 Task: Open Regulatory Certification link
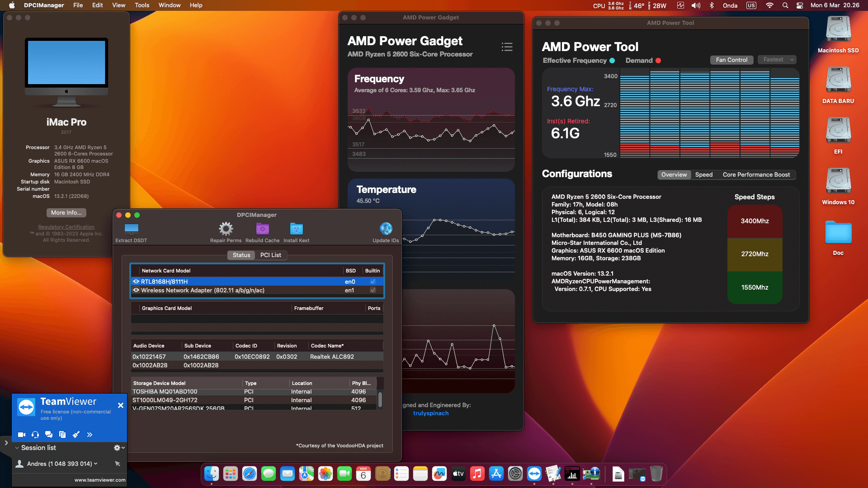(66, 227)
